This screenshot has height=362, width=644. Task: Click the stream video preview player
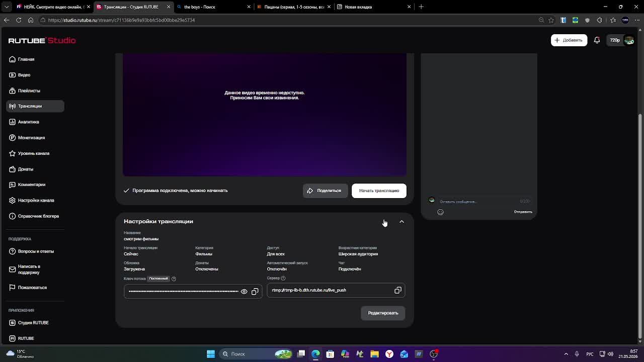coord(265,115)
